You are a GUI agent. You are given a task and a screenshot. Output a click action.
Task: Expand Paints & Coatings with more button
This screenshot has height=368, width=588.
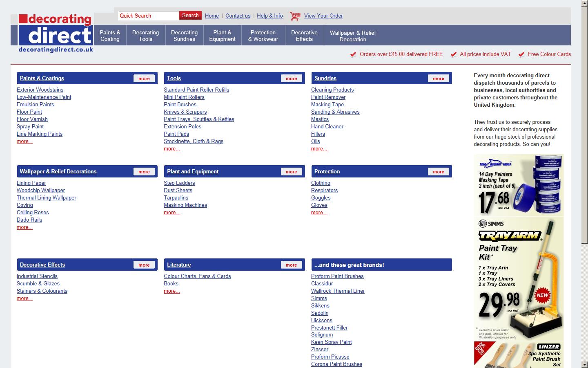144,79
